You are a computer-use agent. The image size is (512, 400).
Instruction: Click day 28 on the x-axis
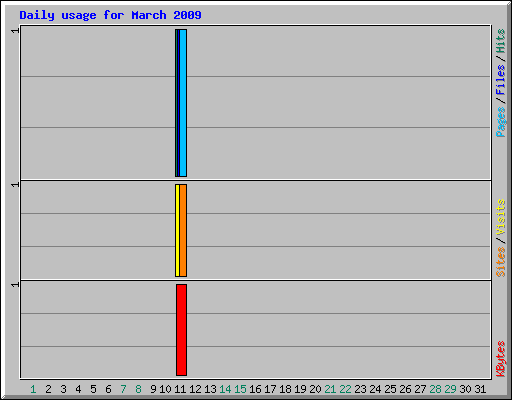(435, 389)
